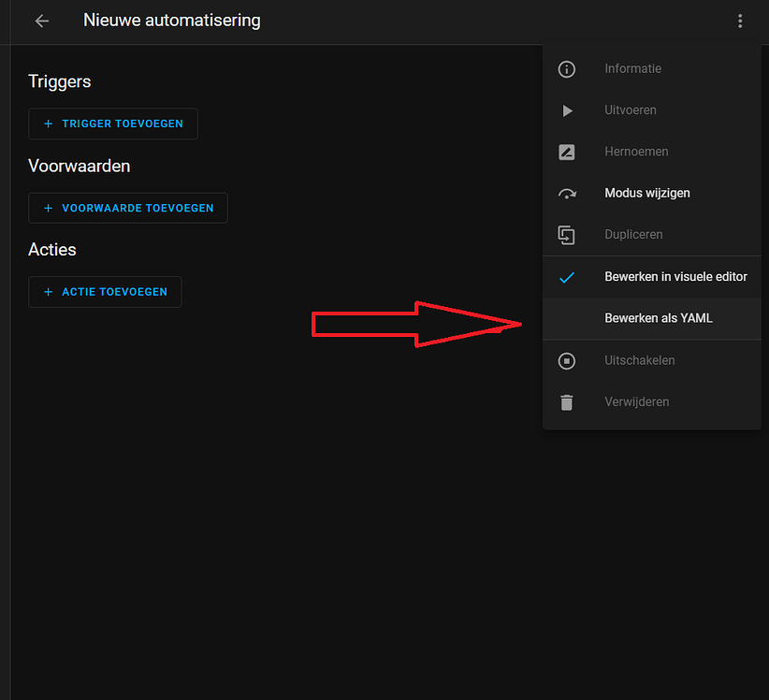
Task: Click Trigger toevoegen under Triggers
Action: (x=113, y=124)
